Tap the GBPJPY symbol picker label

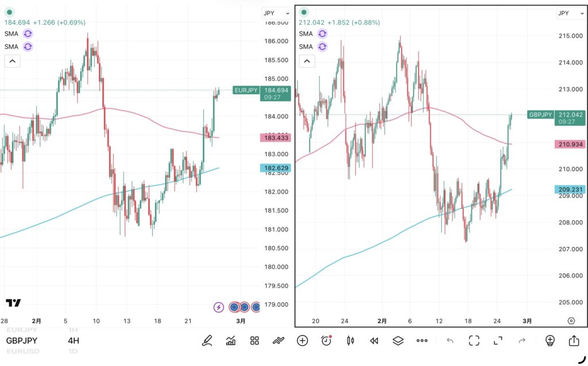coord(23,341)
